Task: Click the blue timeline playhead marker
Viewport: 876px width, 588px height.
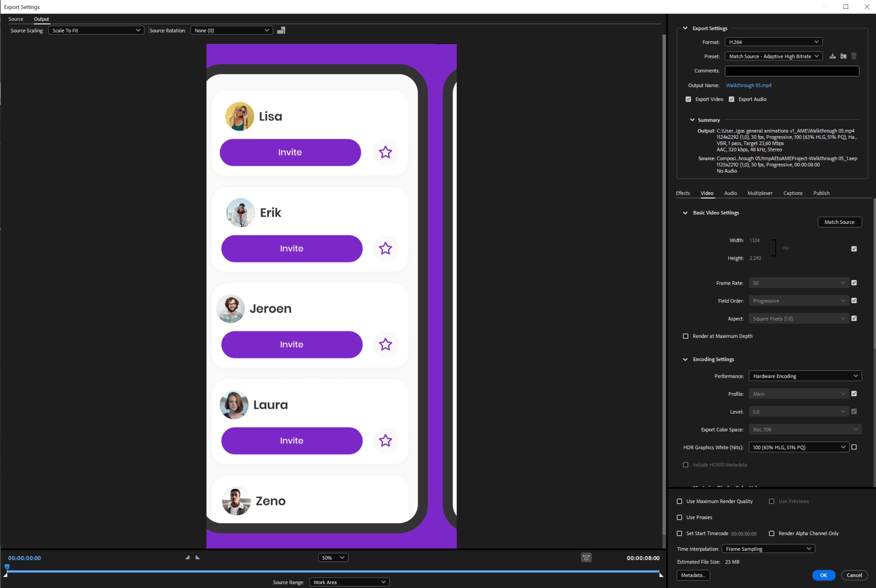Action: tap(7, 567)
